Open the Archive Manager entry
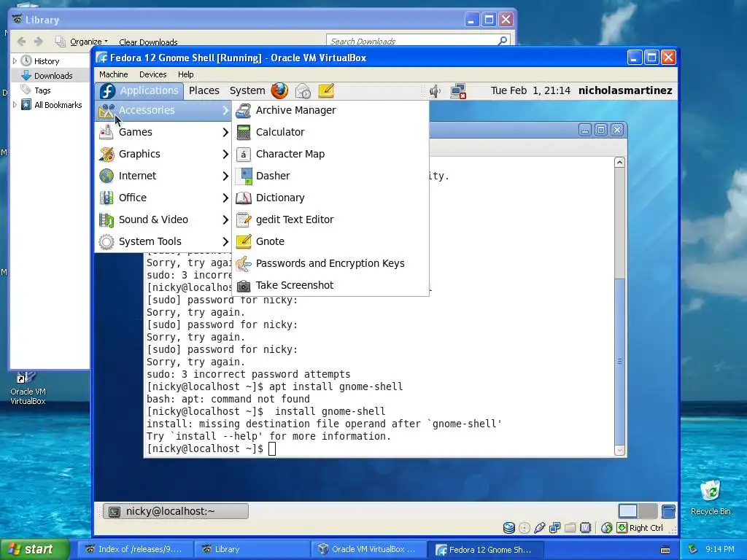 click(330, 110)
